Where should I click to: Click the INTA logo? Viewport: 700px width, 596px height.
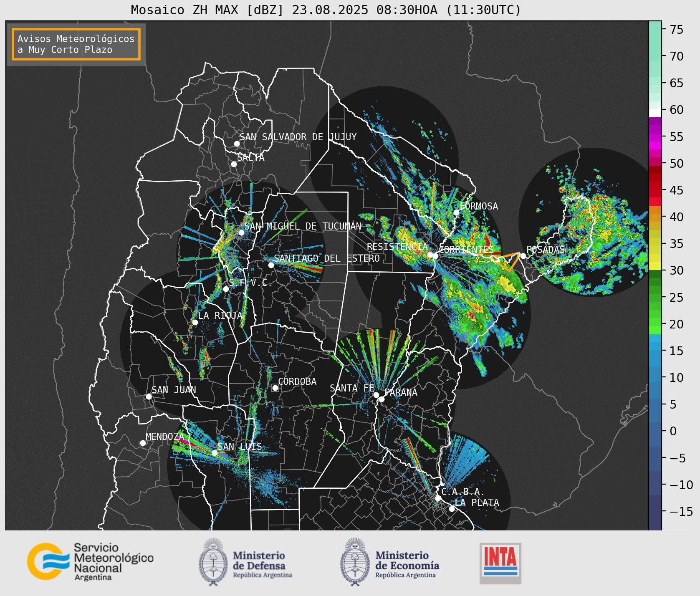coord(500,563)
